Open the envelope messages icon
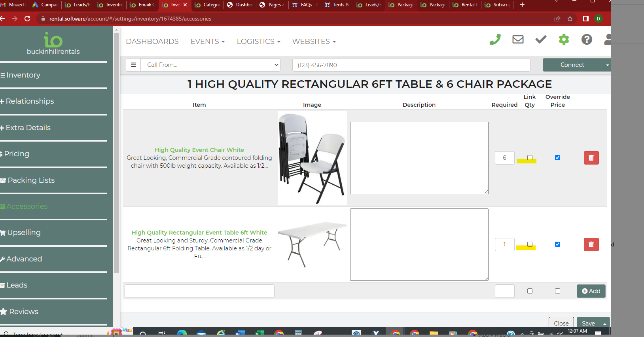 pyautogui.click(x=518, y=40)
